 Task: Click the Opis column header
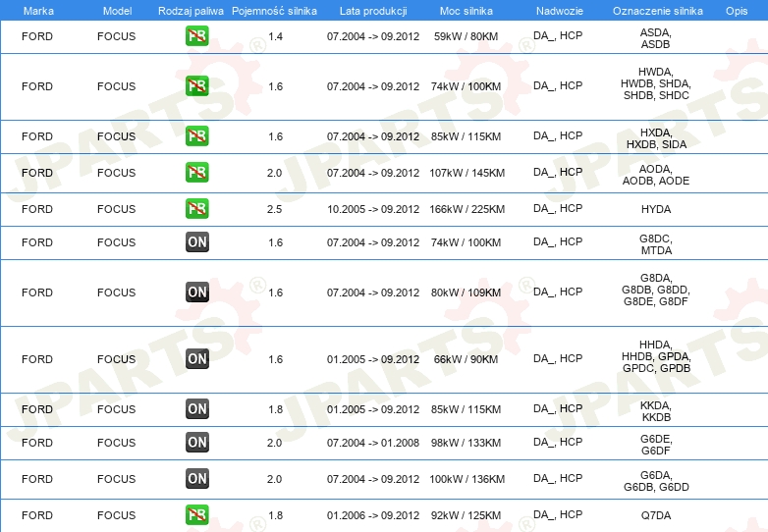pos(737,11)
